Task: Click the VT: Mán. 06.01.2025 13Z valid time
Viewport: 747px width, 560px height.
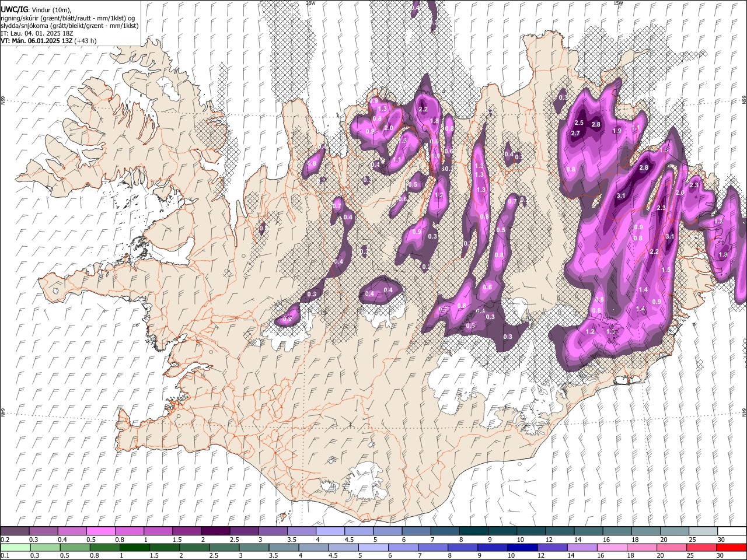Action: (x=37, y=41)
